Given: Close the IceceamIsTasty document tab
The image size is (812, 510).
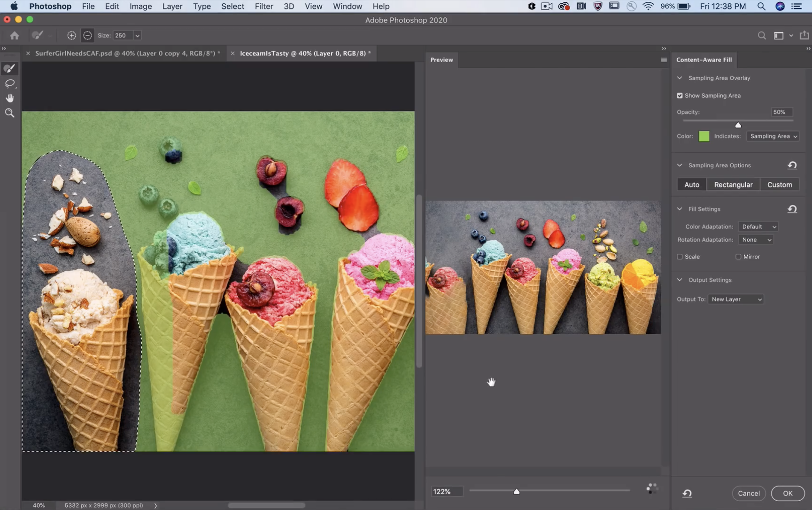Looking at the screenshot, I should [232, 54].
